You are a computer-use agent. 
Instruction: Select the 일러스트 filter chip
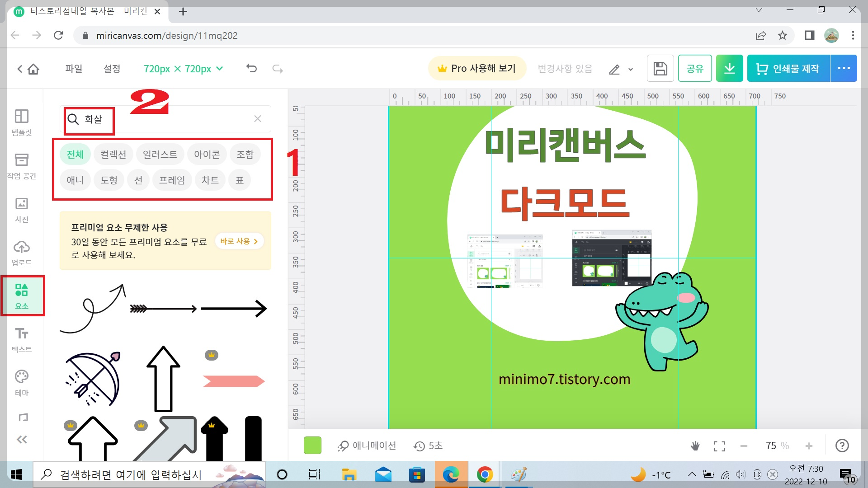160,155
